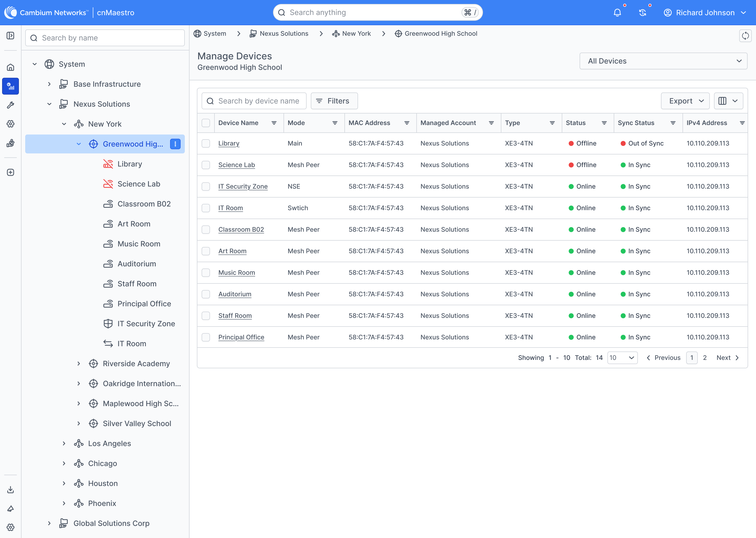
Task: Open the notifications bell
Action: click(x=617, y=13)
